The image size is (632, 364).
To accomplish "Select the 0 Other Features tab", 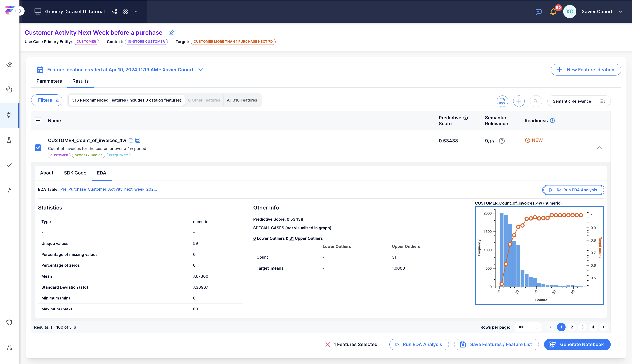I will [x=204, y=100].
